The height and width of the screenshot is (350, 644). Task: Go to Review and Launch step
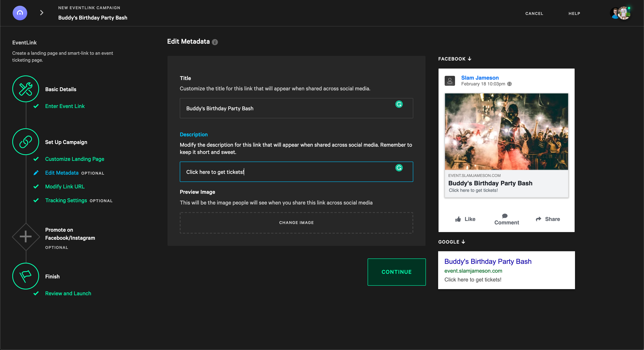coord(68,293)
